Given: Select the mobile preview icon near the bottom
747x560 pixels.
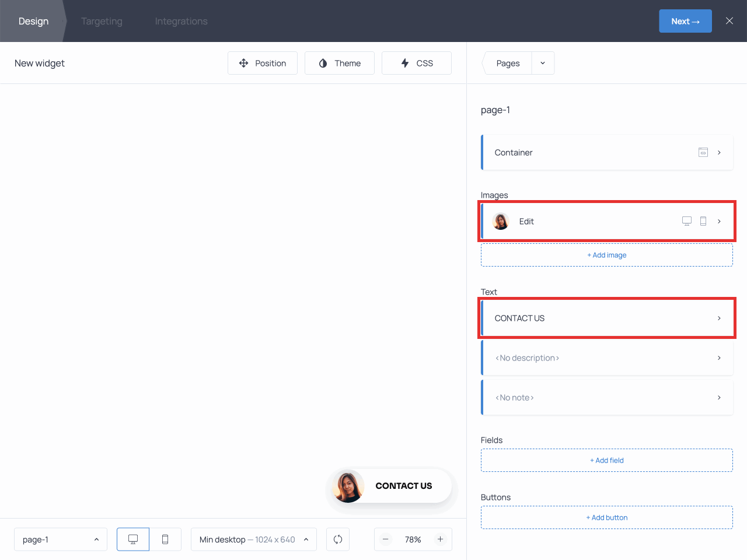Looking at the screenshot, I should 166,539.
